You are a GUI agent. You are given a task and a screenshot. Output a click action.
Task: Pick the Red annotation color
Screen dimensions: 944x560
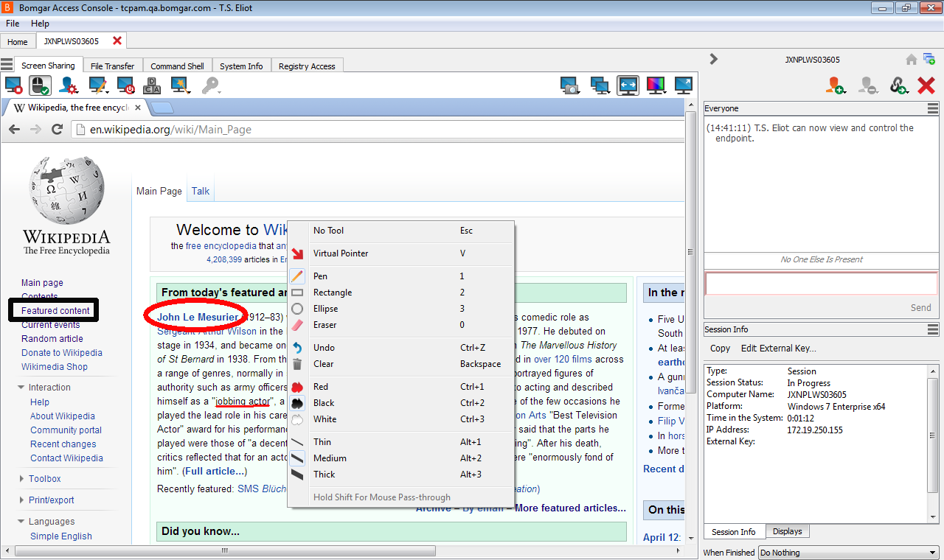point(400,387)
